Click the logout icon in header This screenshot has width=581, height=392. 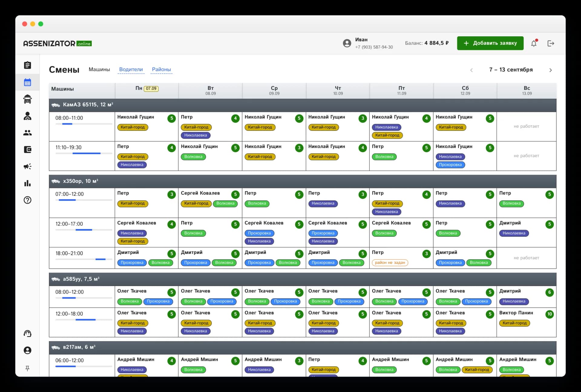tap(551, 43)
